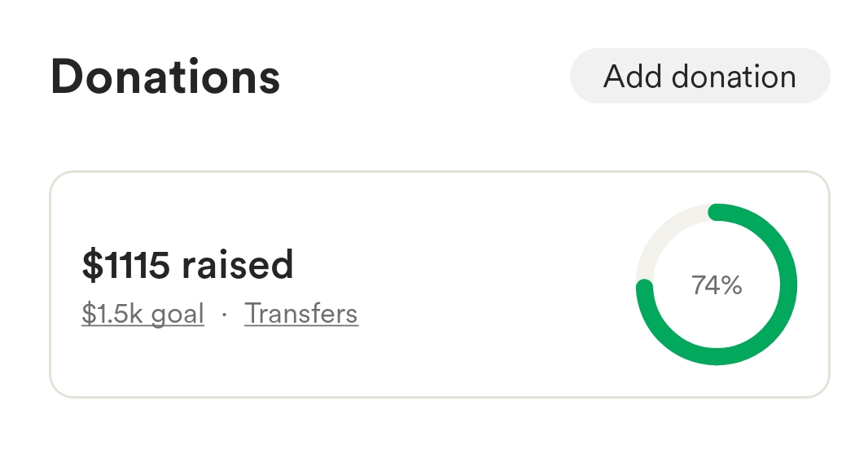Viewport: 868px width, 454px height.
Task: Click the 74% label inside the ring
Action: pyautogui.click(x=717, y=285)
